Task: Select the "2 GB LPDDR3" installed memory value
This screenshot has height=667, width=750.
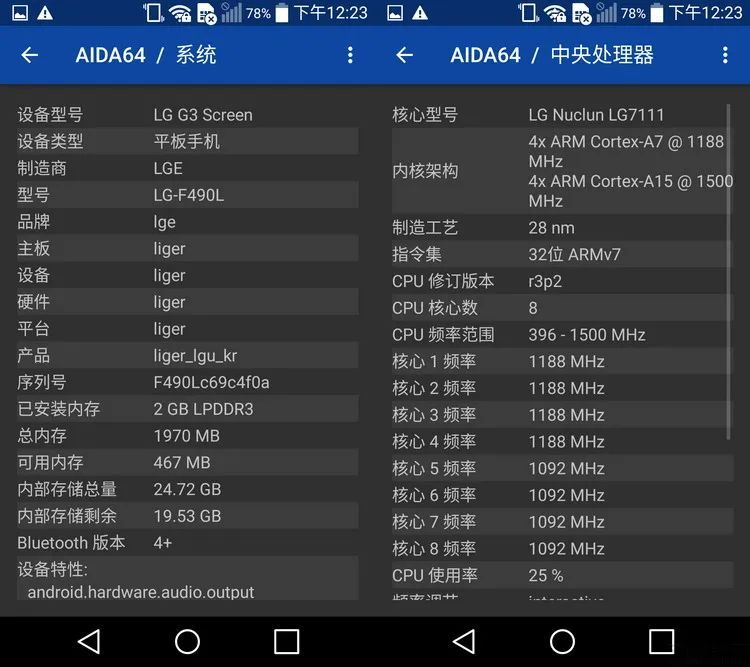Action: 203,409
